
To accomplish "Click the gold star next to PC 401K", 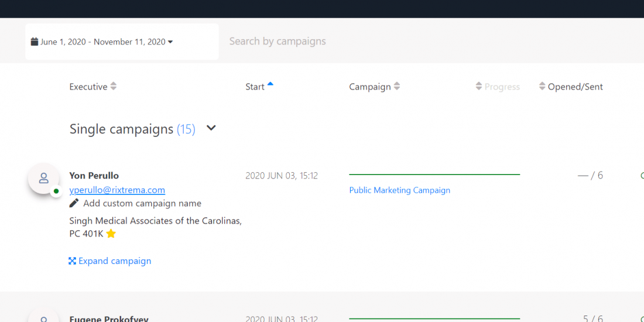I will (111, 234).
